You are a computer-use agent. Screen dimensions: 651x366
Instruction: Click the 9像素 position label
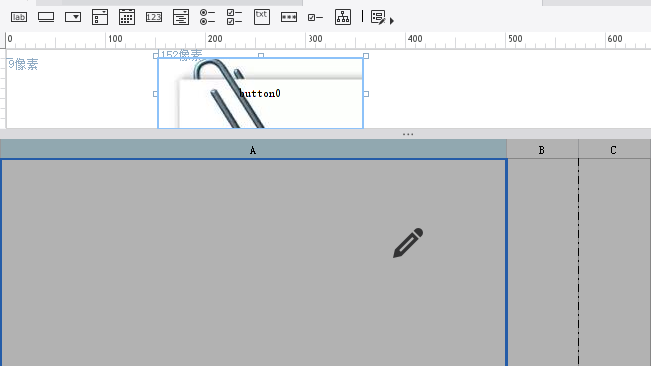pos(23,64)
